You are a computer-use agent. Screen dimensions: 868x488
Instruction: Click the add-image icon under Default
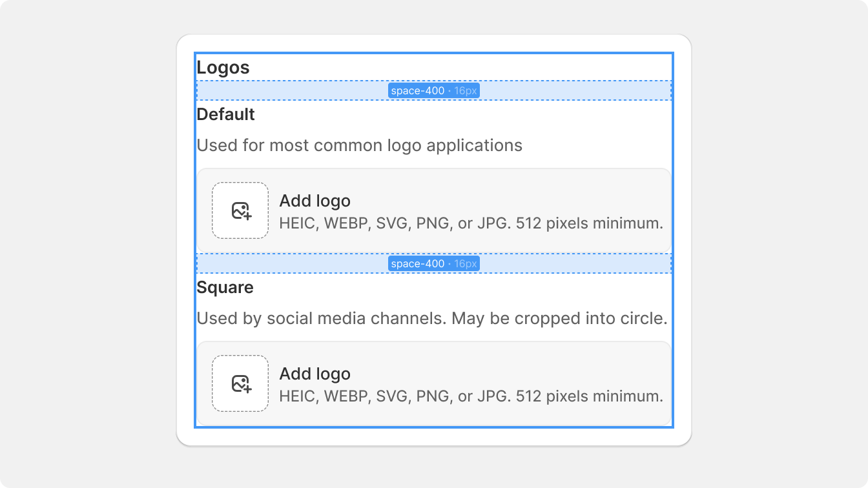[x=241, y=210]
